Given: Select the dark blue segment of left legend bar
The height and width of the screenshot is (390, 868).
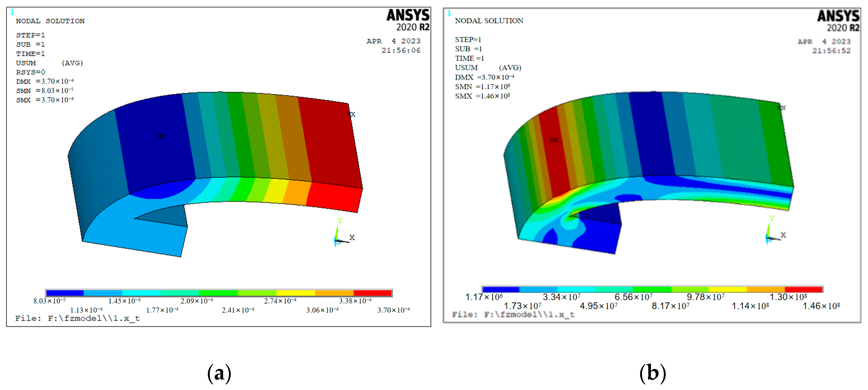Looking at the screenshot, I should click(x=65, y=293).
